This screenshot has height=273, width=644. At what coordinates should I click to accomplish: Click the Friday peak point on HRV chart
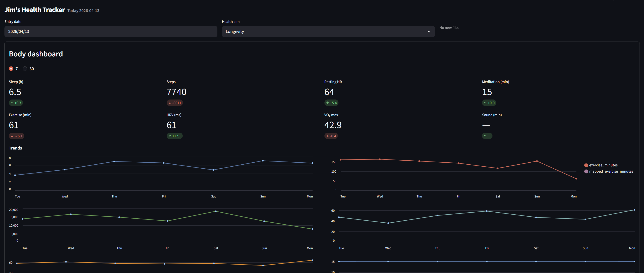(x=487, y=211)
